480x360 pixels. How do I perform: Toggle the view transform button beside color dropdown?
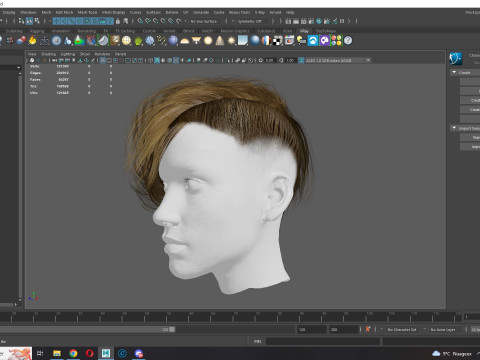(301, 60)
